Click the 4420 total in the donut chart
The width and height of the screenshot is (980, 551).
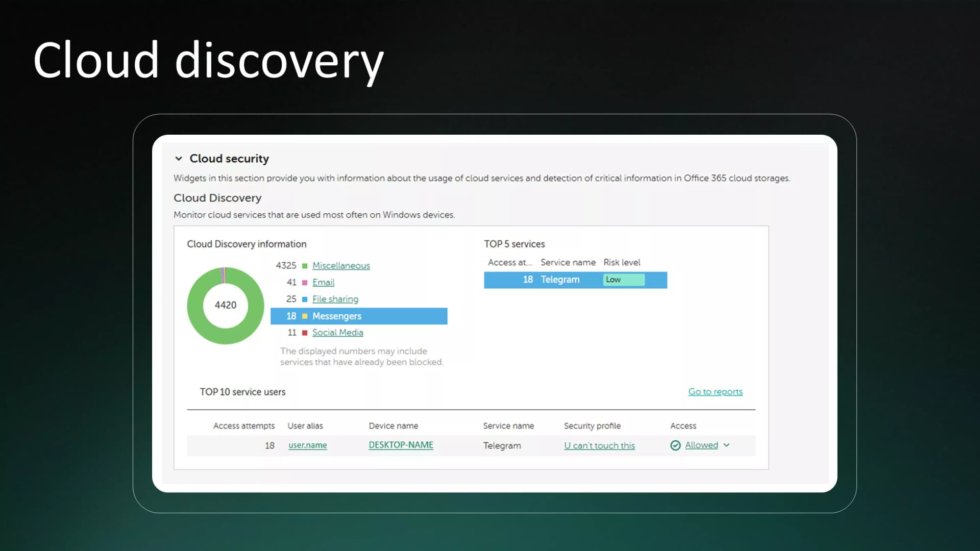tap(226, 305)
